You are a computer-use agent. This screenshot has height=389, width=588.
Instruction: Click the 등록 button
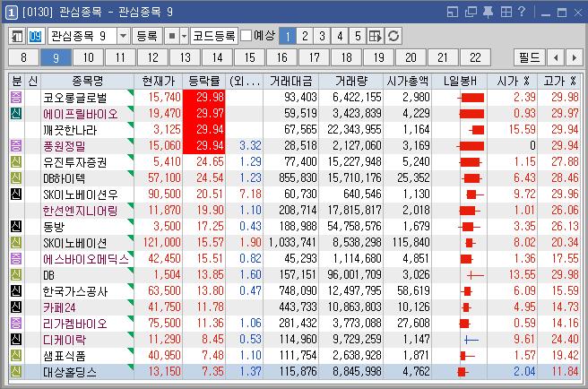[x=147, y=37]
